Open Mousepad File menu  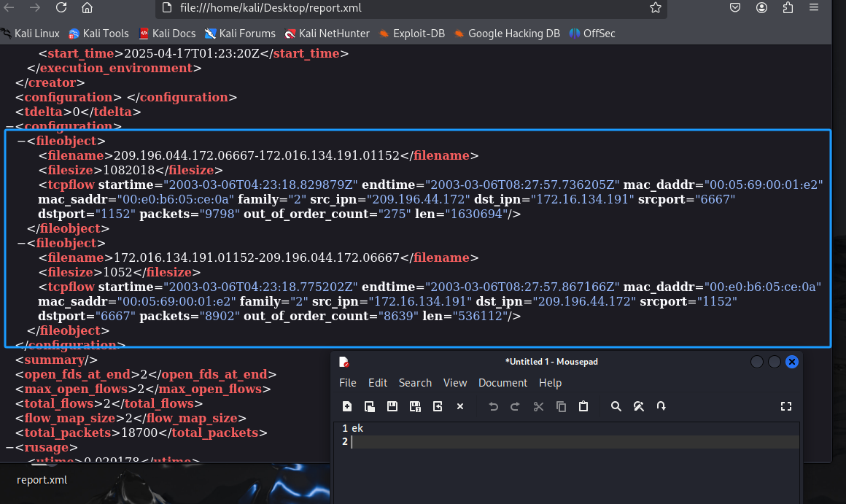tap(347, 383)
